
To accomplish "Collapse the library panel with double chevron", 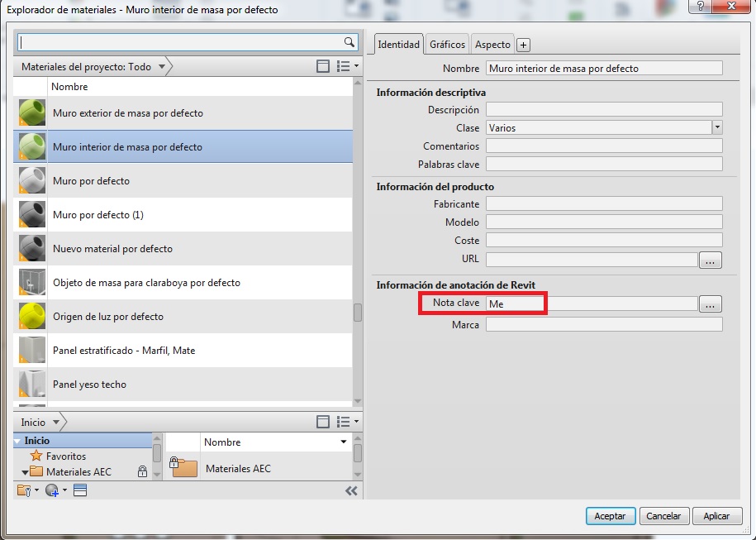I will (351, 490).
